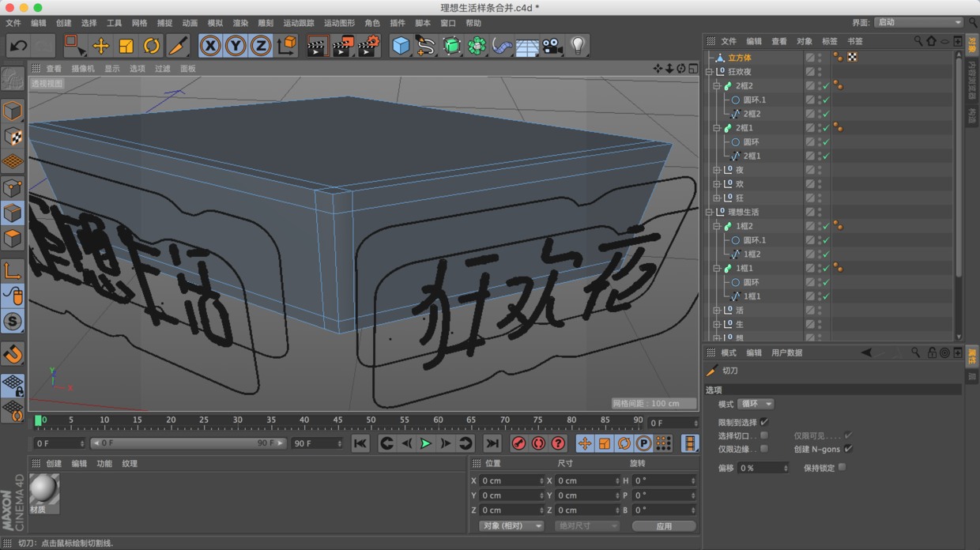Toggle 选择切口 checkbox

(764, 435)
